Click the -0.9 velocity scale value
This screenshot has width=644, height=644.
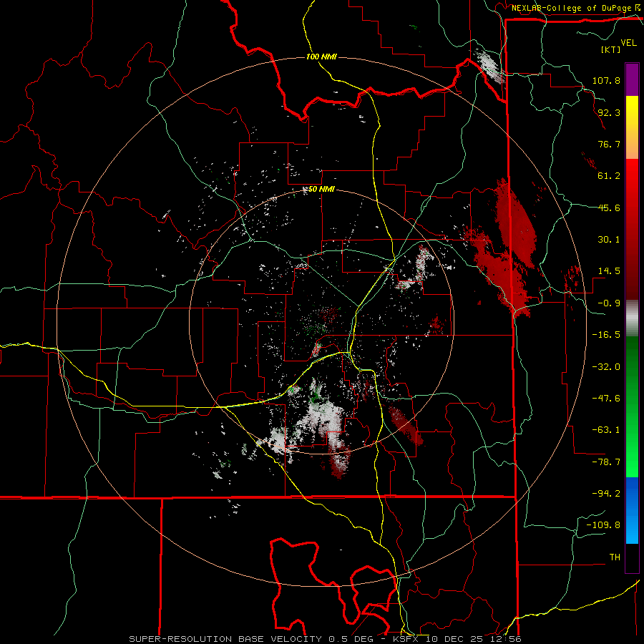(x=609, y=303)
